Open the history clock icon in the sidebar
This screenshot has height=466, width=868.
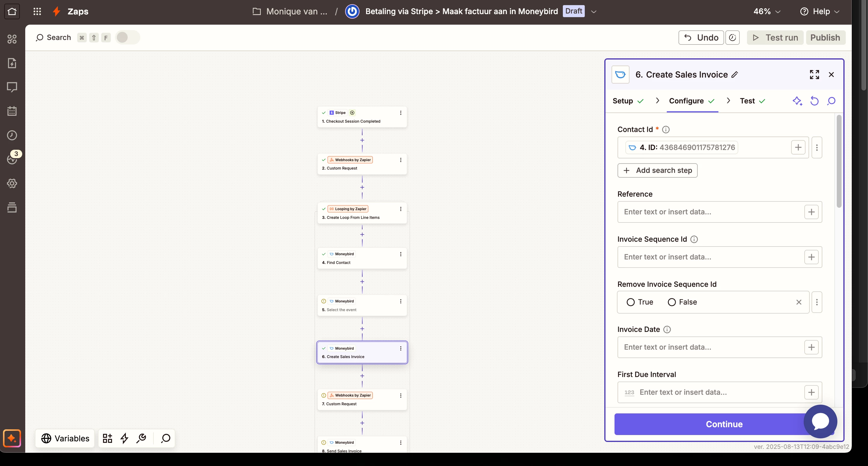coord(12,135)
